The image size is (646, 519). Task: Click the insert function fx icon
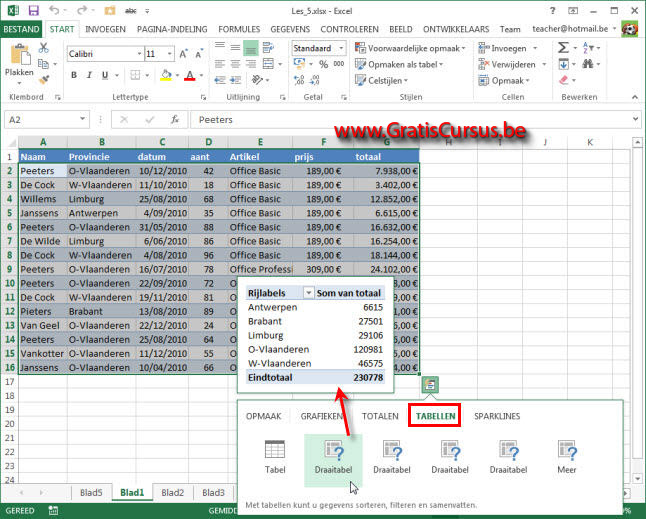pos(175,119)
